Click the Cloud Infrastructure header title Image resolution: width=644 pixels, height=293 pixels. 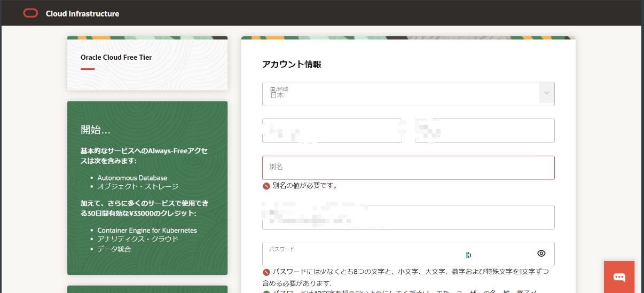(82, 13)
